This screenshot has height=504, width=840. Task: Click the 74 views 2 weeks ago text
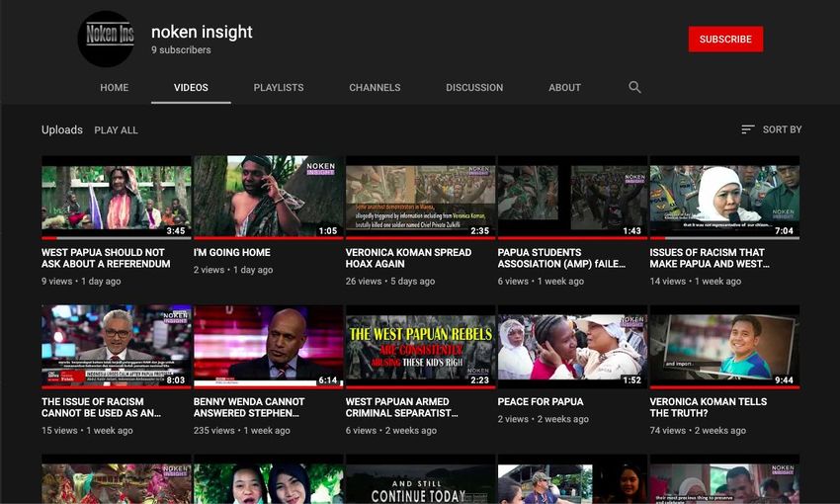pos(698,431)
